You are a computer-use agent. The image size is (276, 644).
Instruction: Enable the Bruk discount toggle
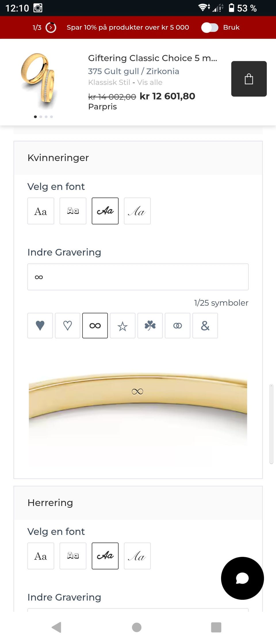210,27
